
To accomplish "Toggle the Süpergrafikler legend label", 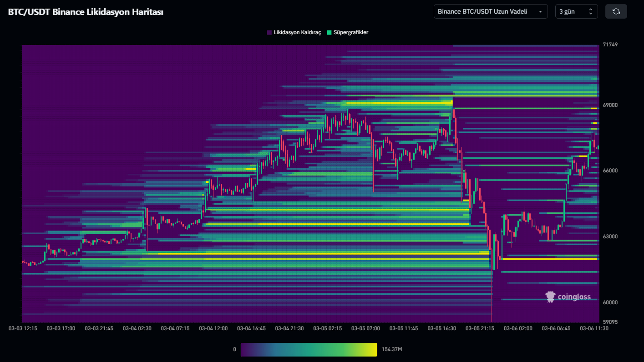I will click(x=351, y=33).
